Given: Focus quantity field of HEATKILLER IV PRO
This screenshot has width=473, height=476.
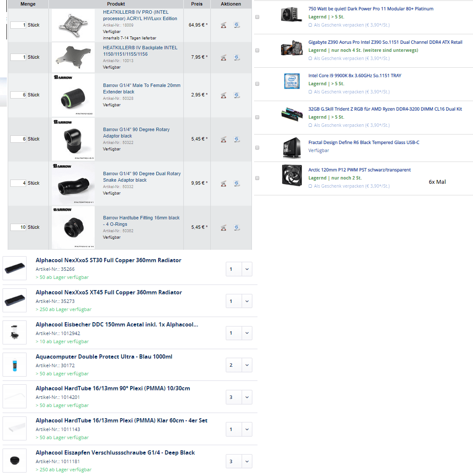Looking at the screenshot, I should coord(18,25).
